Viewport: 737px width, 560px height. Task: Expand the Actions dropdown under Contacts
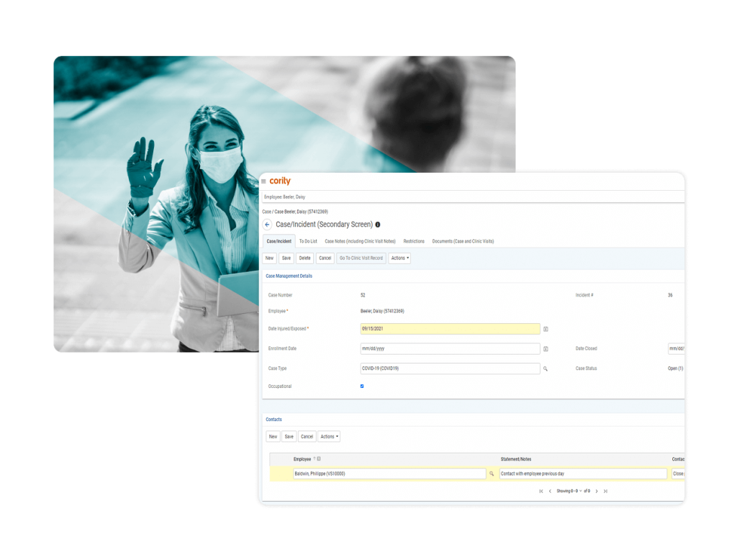click(x=329, y=436)
